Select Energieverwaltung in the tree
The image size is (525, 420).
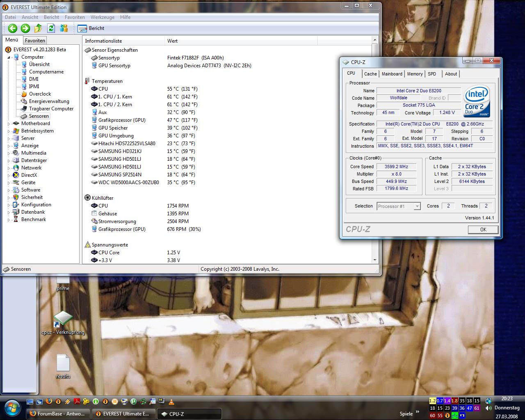pyautogui.click(x=49, y=101)
